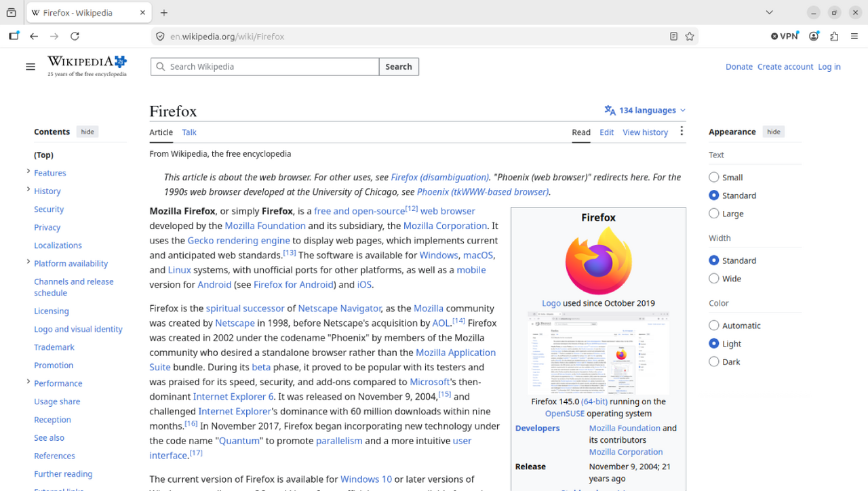Switch to the Talk tab

[189, 132]
